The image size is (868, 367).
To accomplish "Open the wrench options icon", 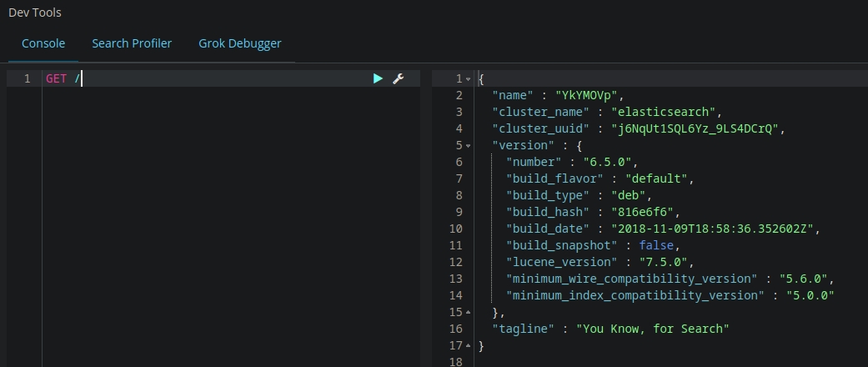I will pyautogui.click(x=399, y=78).
